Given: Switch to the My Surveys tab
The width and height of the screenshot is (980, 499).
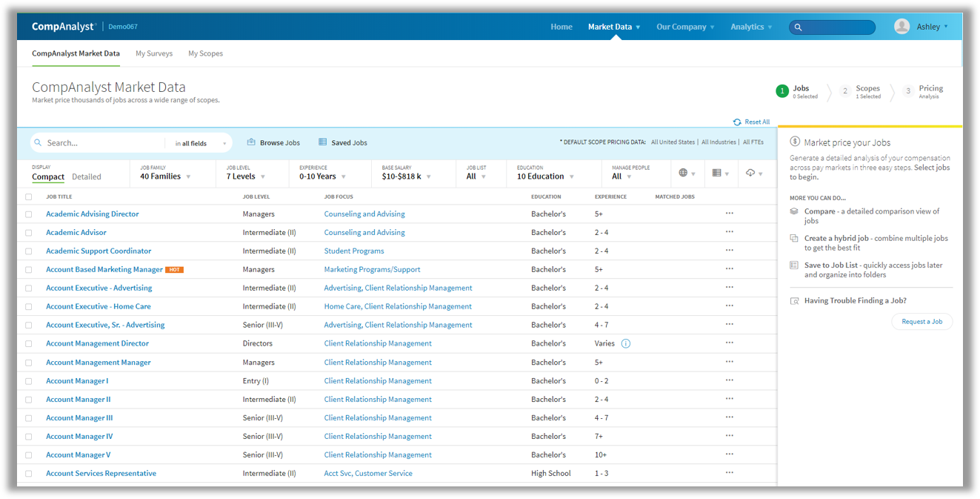Looking at the screenshot, I should (154, 53).
